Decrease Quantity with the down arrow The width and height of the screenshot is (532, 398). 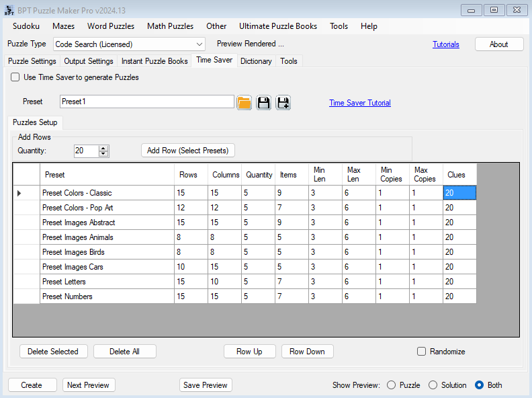point(103,153)
